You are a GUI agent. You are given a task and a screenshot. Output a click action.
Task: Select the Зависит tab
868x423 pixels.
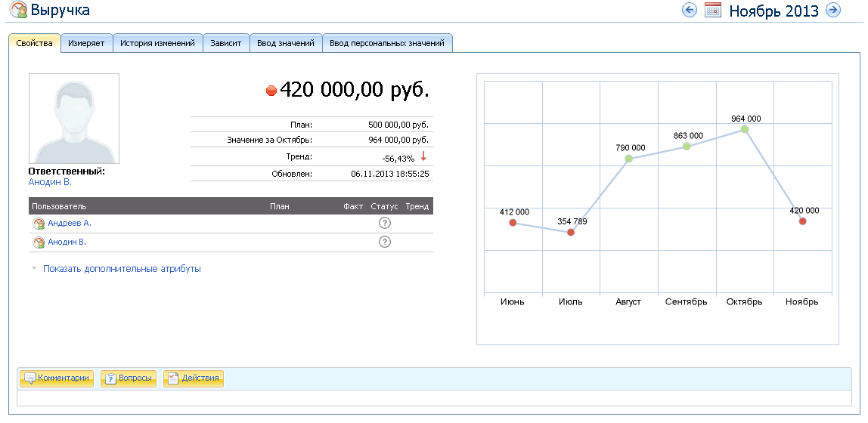[x=226, y=44]
